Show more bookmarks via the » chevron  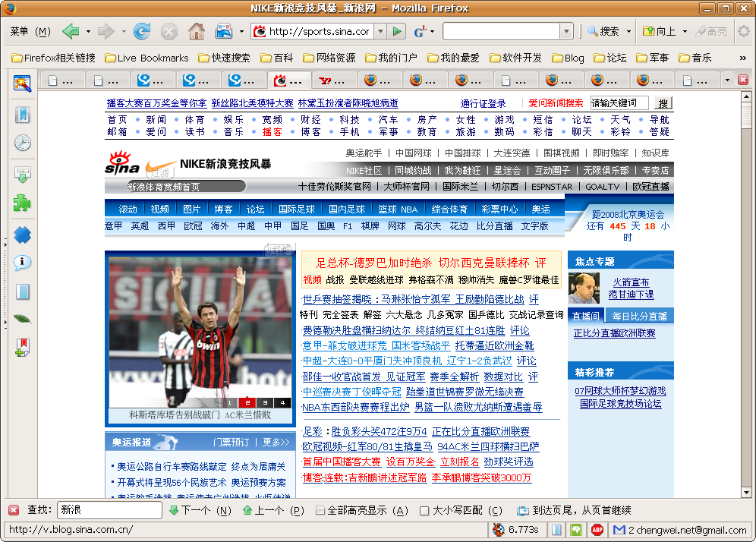[x=743, y=58]
